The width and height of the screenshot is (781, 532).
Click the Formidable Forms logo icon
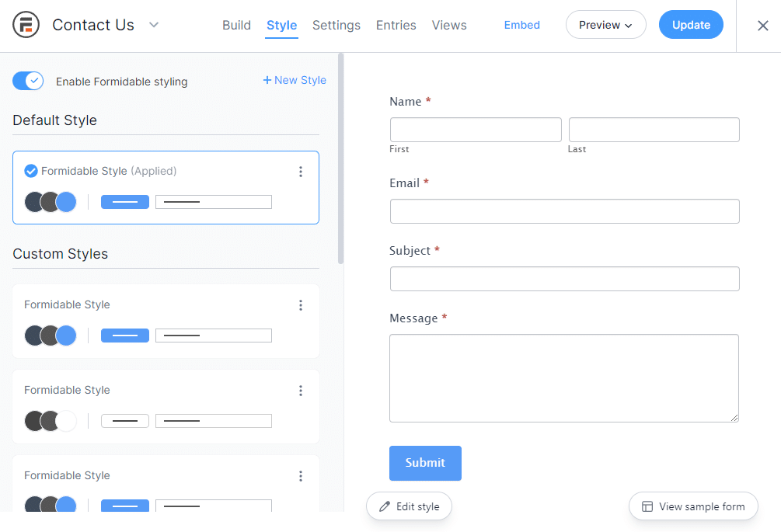[26, 25]
